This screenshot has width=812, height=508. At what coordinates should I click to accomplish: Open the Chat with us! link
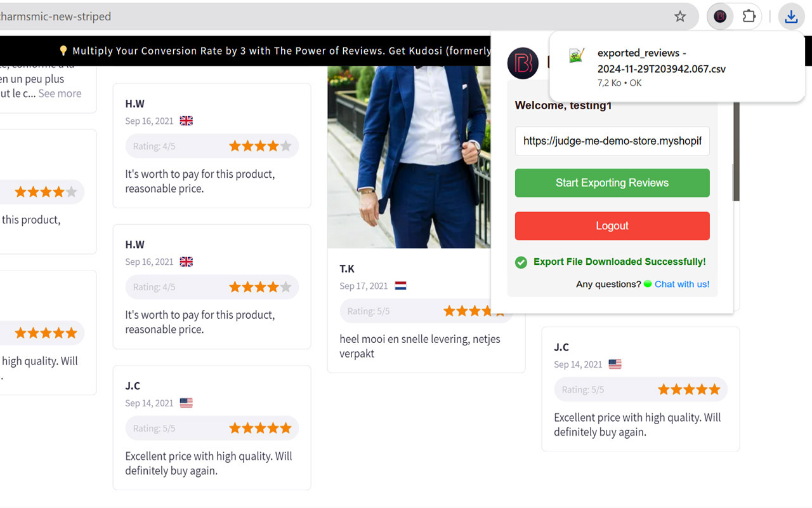click(x=682, y=284)
